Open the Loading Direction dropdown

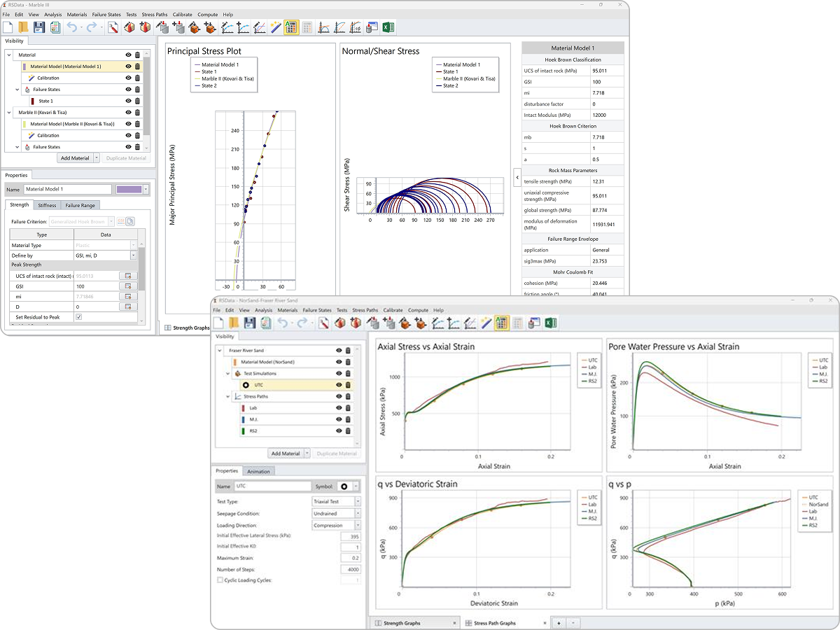tap(357, 526)
